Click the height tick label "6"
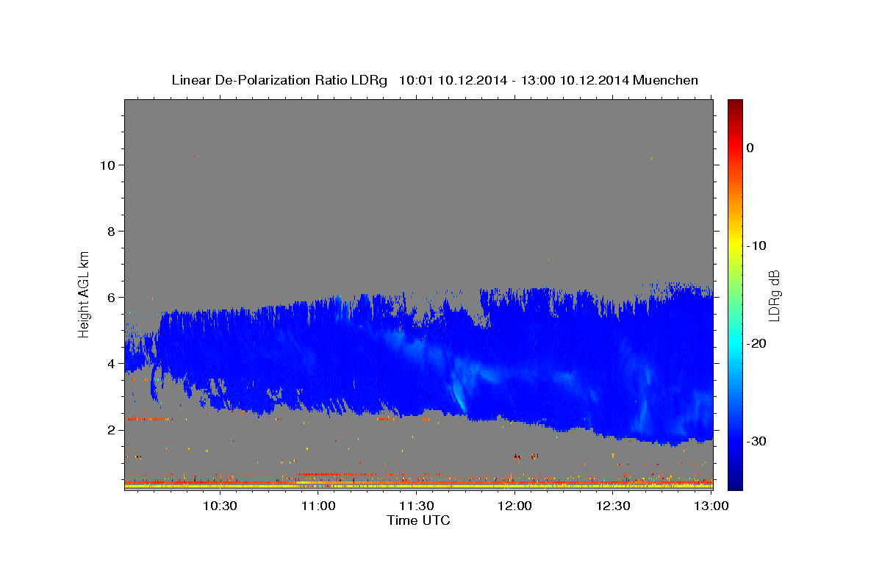This screenshot has height=588, width=882. click(x=110, y=297)
